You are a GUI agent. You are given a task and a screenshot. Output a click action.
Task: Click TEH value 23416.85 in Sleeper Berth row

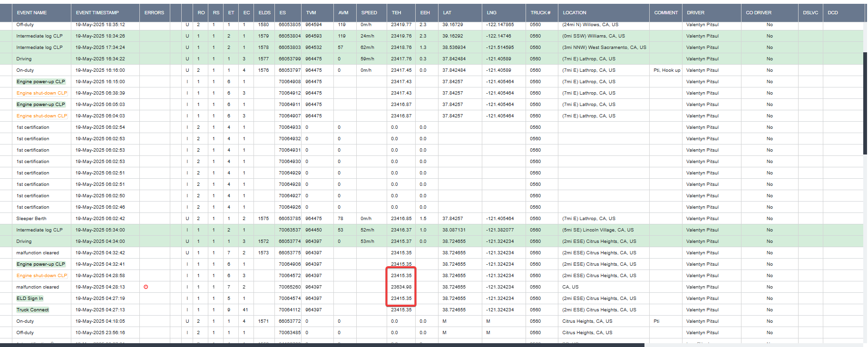(401, 219)
